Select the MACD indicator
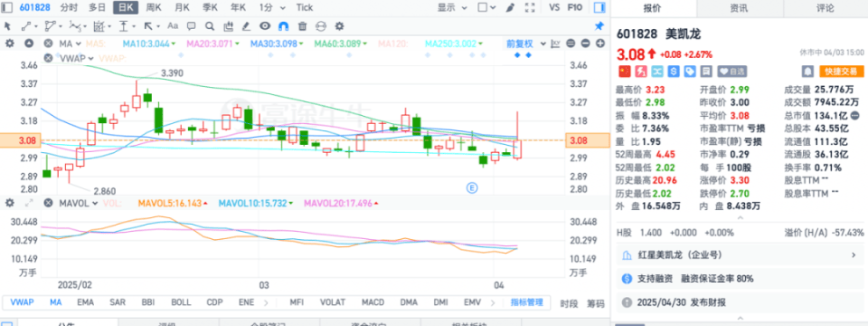 (373, 302)
